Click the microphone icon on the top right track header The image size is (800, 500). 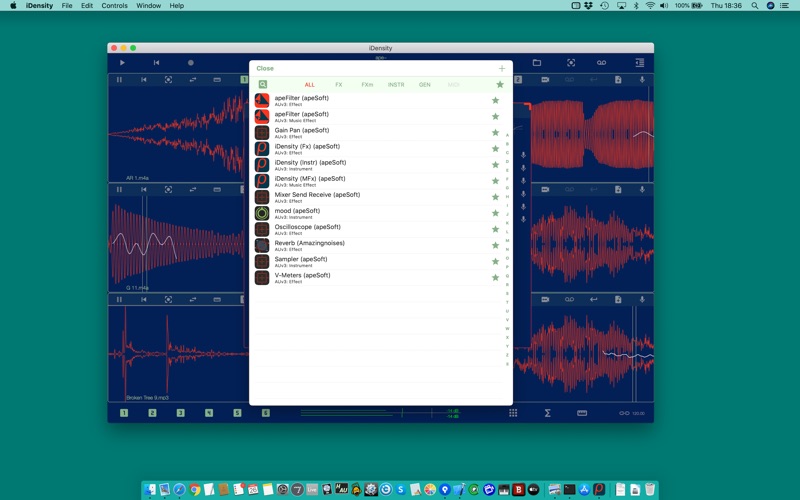[642, 80]
